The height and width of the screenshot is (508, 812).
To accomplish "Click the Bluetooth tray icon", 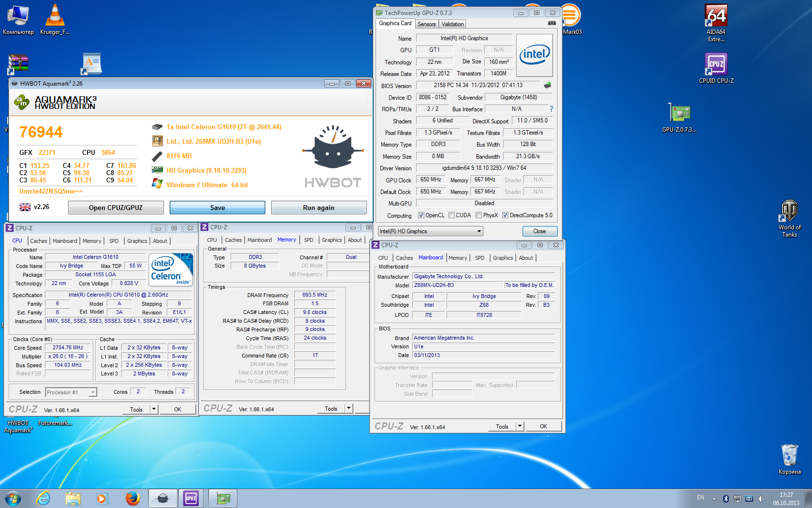I will pos(725,498).
